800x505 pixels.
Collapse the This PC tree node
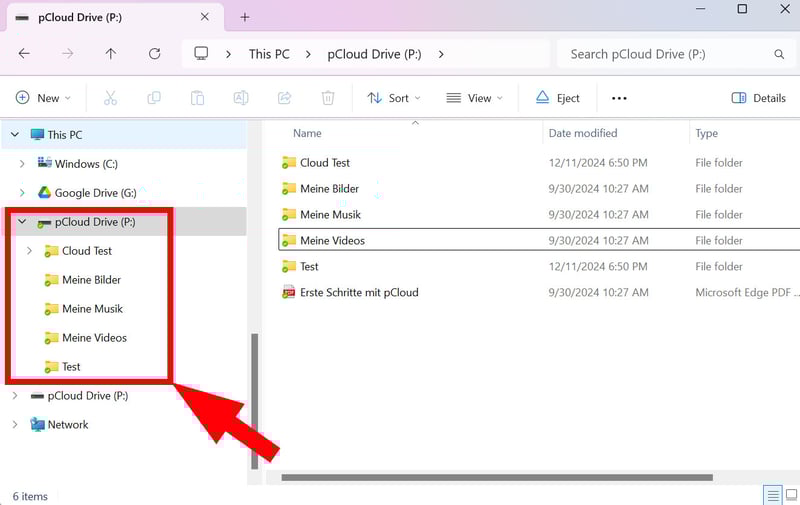tap(15, 135)
